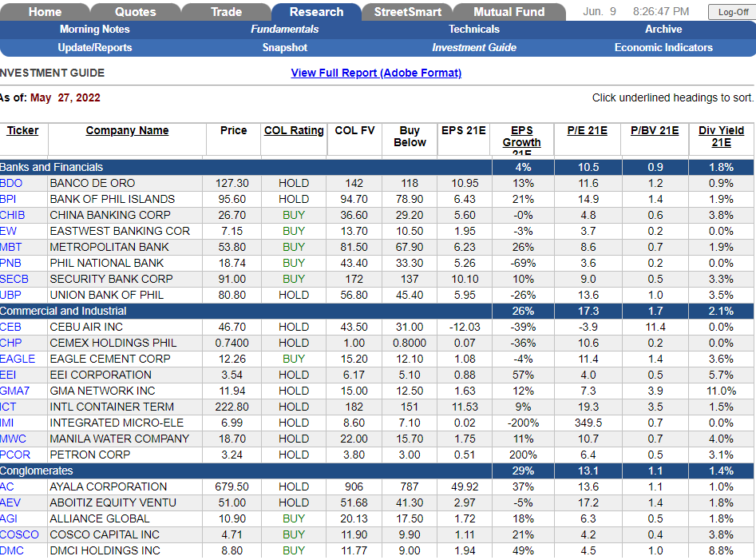This screenshot has height=560, width=756.
Task: Open the Snapshot page
Action: pyautogui.click(x=284, y=47)
